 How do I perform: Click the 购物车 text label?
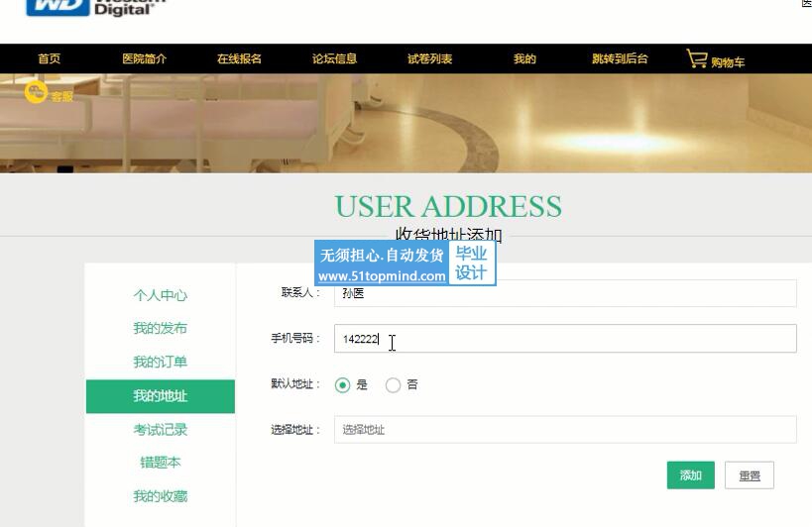coord(728,62)
